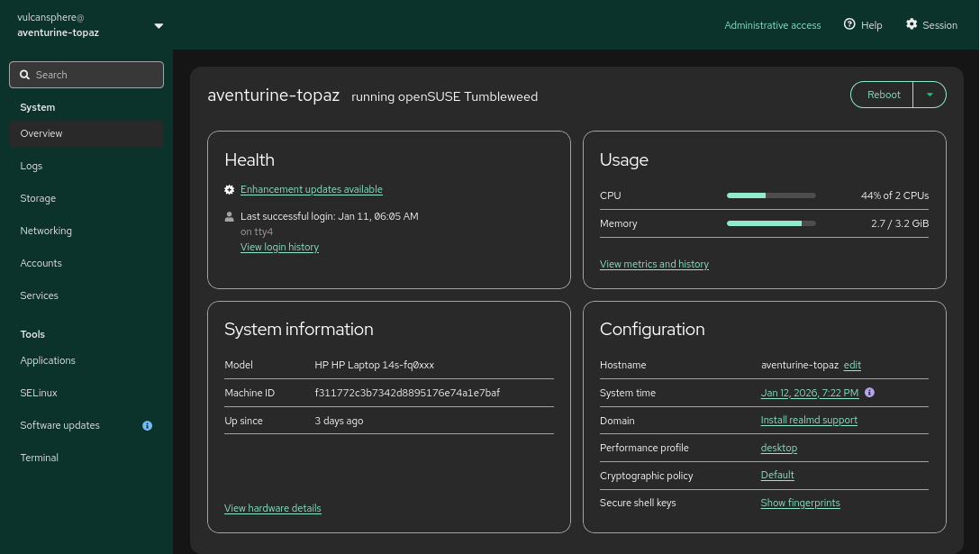Click the Default cryptographic policy link

pyautogui.click(x=777, y=476)
